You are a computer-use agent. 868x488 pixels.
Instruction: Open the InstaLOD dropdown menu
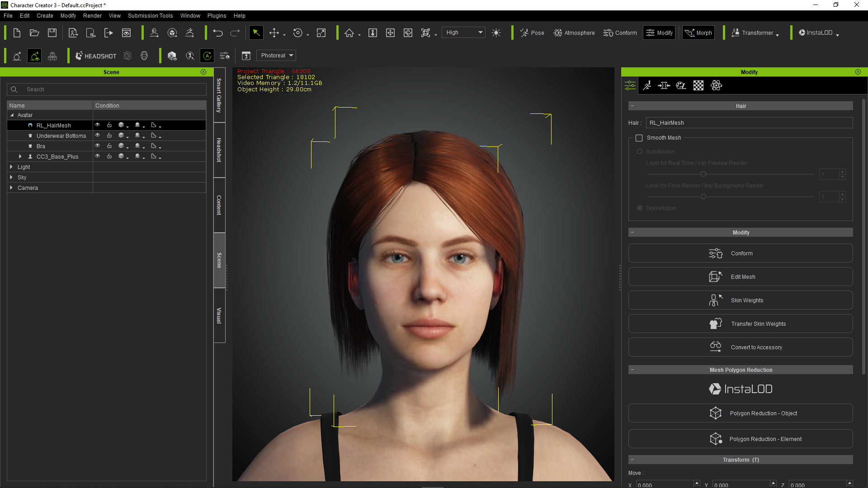[x=837, y=35]
